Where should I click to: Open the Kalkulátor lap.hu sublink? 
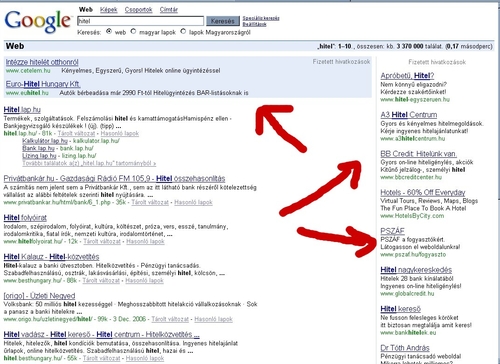tap(45, 141)
